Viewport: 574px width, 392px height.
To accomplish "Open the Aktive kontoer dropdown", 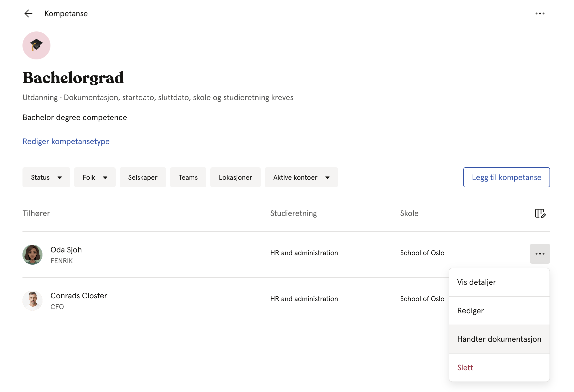I will coord(301,177).
